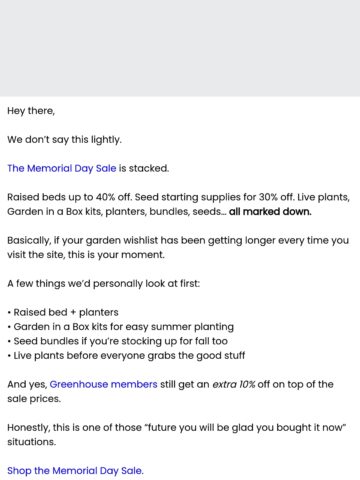This screenshot has width=360, height=480.
Task: Select the Garden in a Box kits bullet
Action: pos(121,327)
